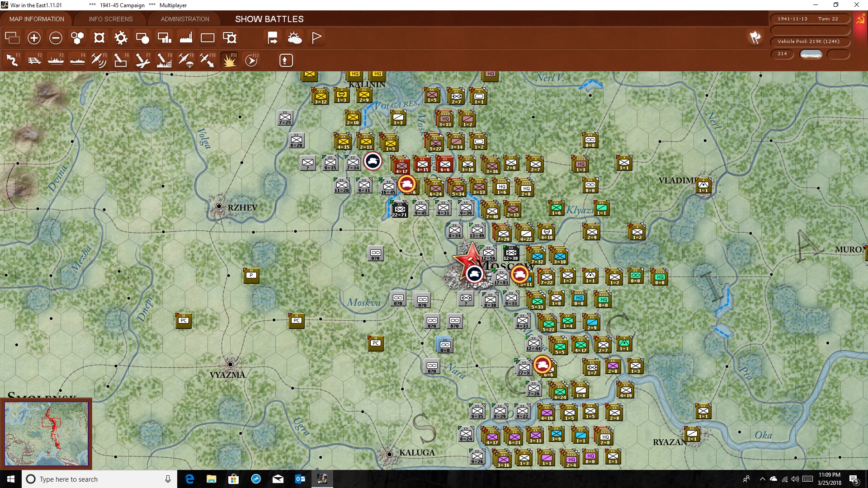Toggle the unit with fort symbol icon
Screen dimensions: 868x488
230,38
